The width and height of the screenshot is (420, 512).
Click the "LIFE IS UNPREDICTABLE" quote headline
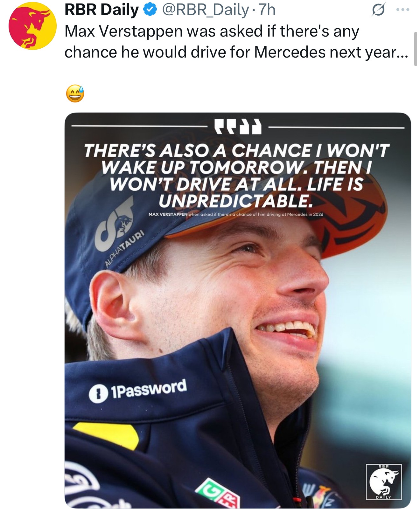236,175
